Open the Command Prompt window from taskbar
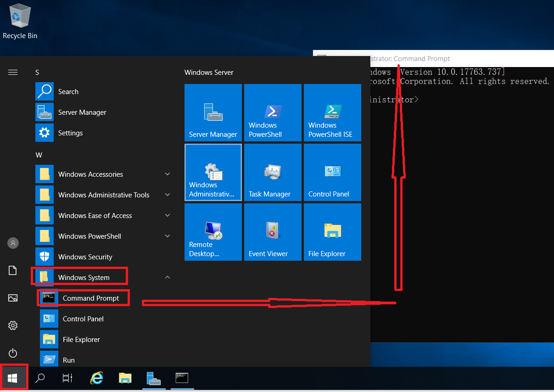Screen dimensions: 554x392 [182, 378]
